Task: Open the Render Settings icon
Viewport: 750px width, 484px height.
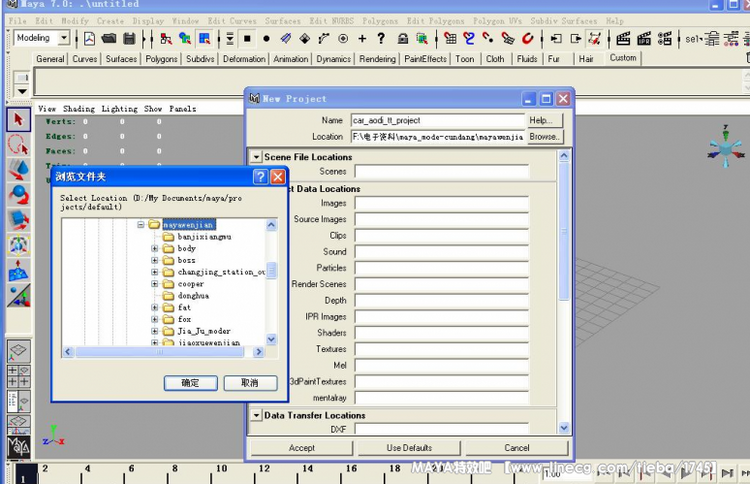Action: click(665, 39)
